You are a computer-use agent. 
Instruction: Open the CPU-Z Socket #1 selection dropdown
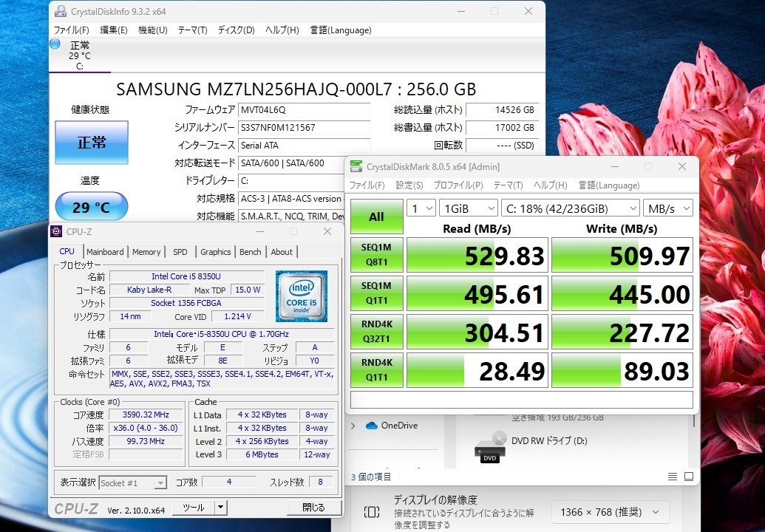pos(133,482)
